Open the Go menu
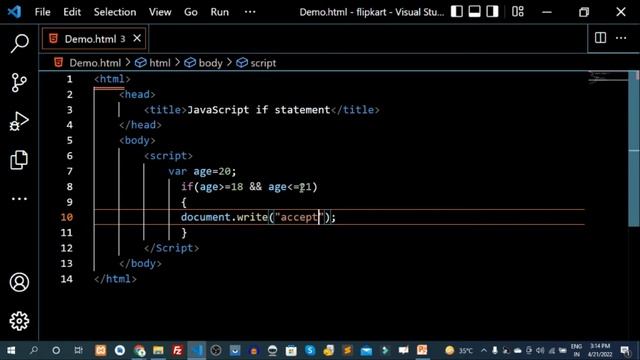This screenshot has width=640, height=360. (x=191, y=12)
